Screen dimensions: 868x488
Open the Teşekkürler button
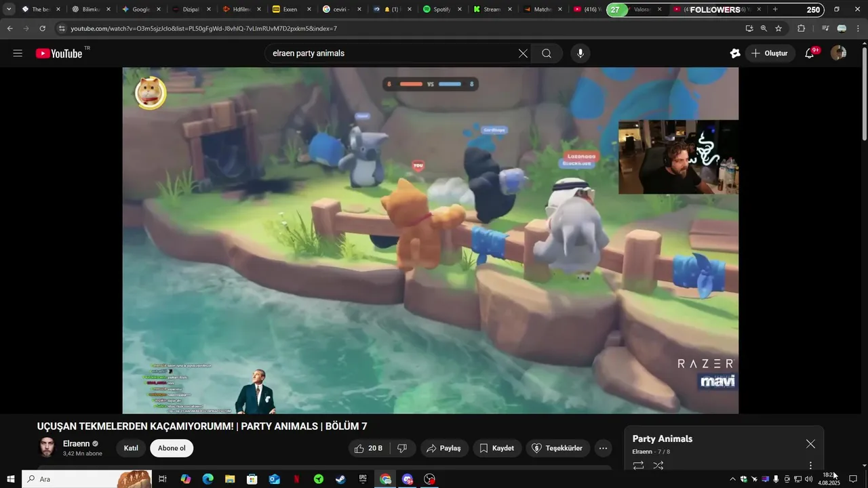557,448
